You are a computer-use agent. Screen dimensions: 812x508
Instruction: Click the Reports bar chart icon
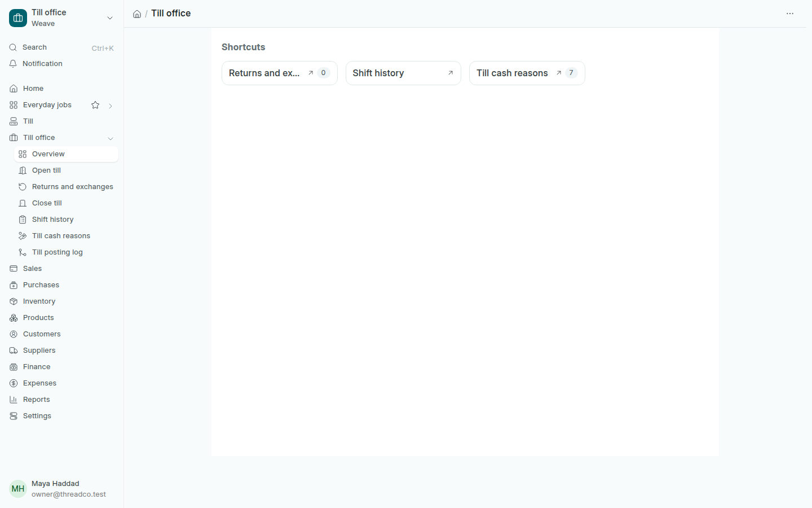pyautogui.click(x=14, y=400)
